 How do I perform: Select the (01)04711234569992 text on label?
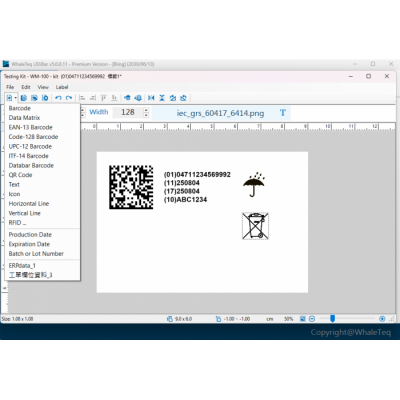pos(197,174)
